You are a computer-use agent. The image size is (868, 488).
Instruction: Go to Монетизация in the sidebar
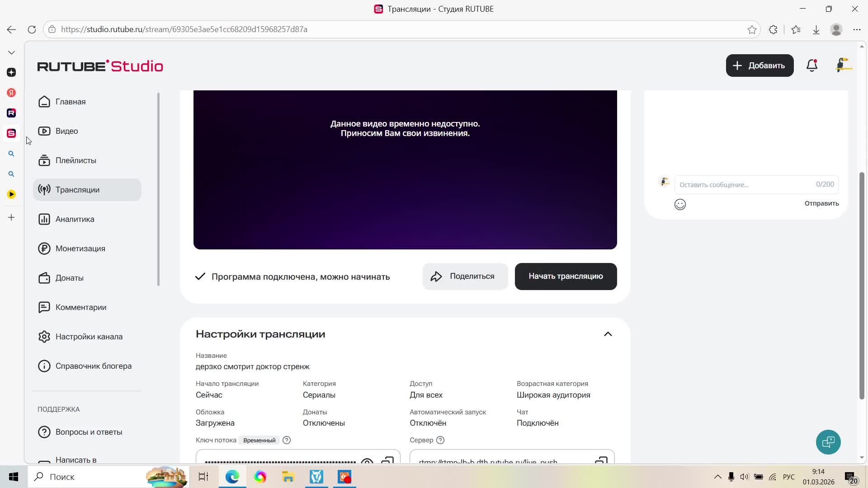80,249
